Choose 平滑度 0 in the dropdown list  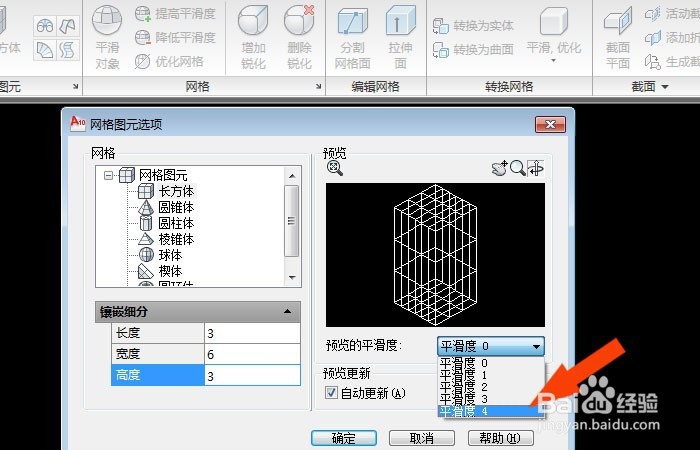[491, 362]
